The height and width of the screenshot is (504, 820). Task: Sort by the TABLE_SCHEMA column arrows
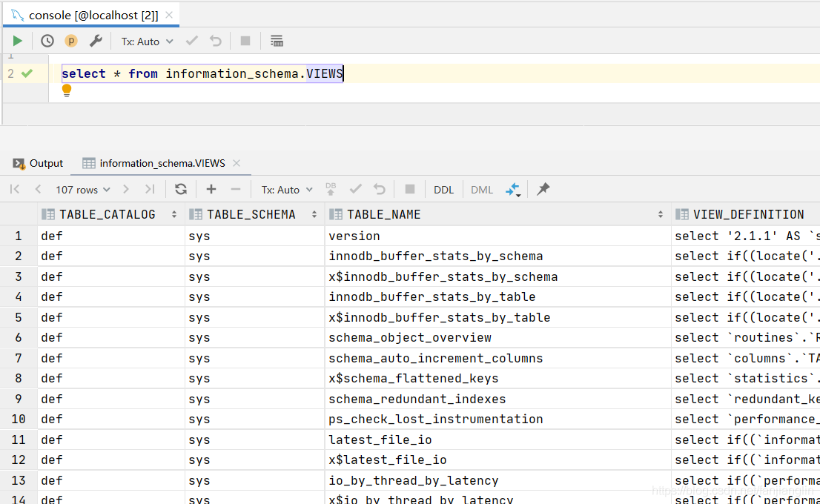tap(314, 214)
